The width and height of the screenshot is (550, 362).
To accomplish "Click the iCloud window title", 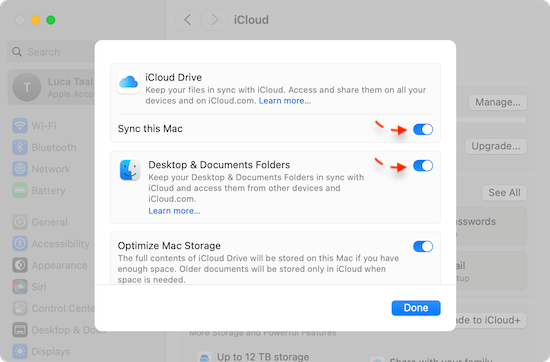I will point(251,20).
